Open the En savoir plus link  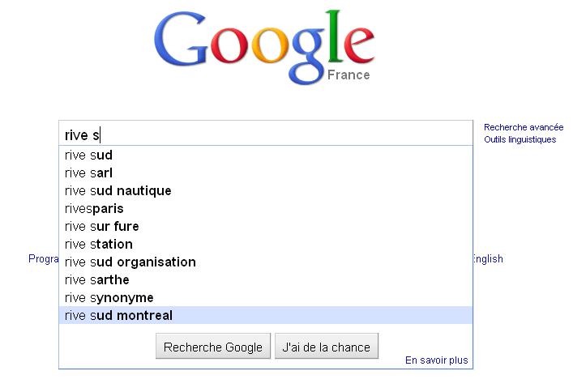point(436,360)
